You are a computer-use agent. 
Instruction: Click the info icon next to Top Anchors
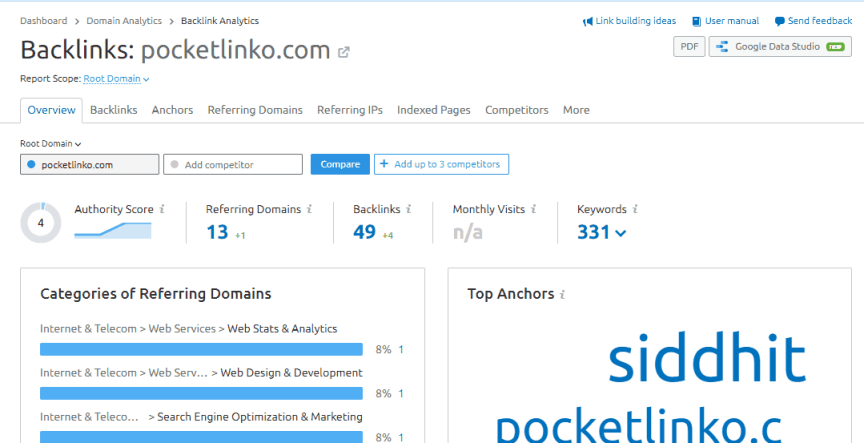point(562,295)
